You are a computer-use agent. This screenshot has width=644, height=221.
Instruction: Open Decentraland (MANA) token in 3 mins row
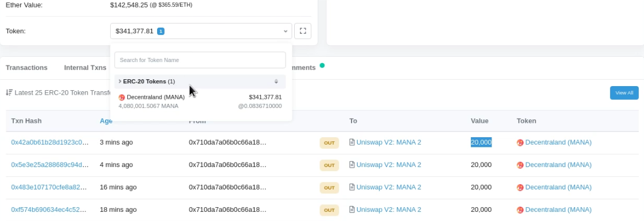pos(558,142)
